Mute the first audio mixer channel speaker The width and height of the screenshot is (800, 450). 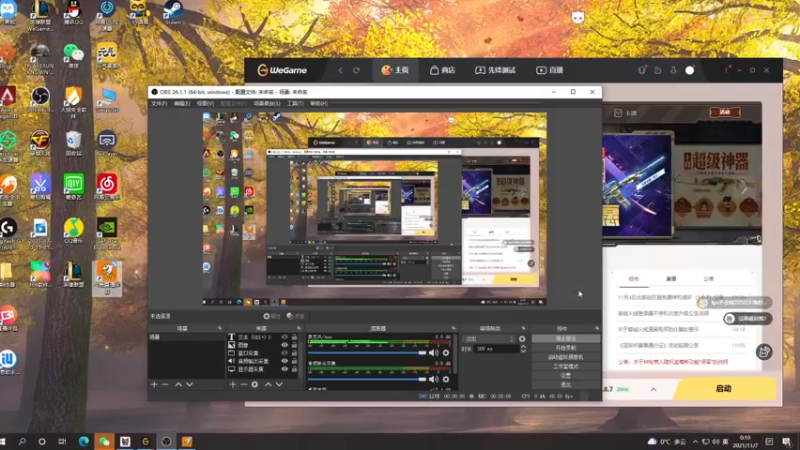[434, 353]
